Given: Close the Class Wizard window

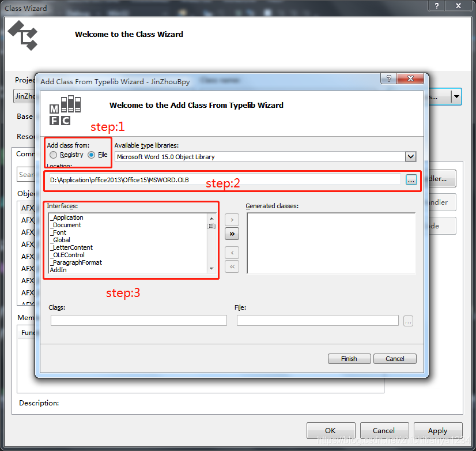Looking at the screenshot, I should point(458,5).
